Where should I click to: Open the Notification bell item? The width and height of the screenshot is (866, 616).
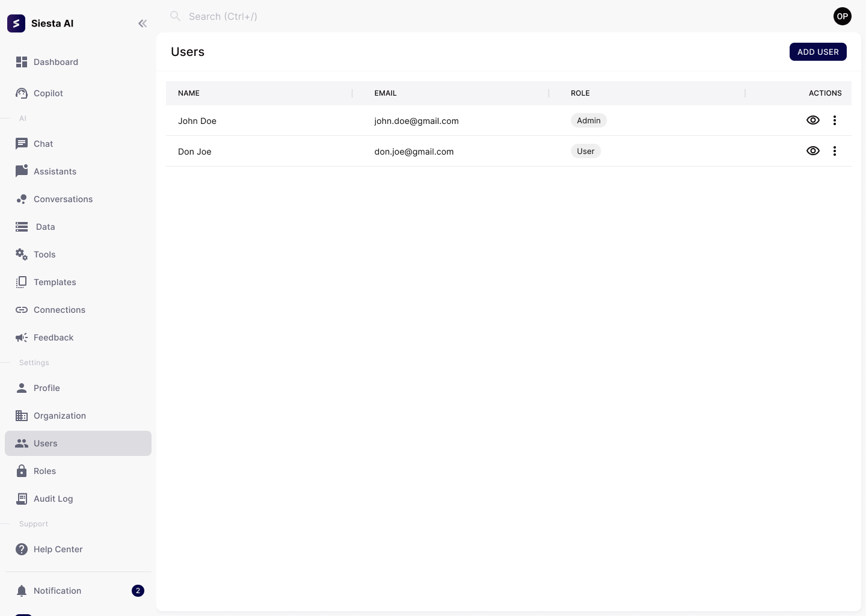(57, 591)
